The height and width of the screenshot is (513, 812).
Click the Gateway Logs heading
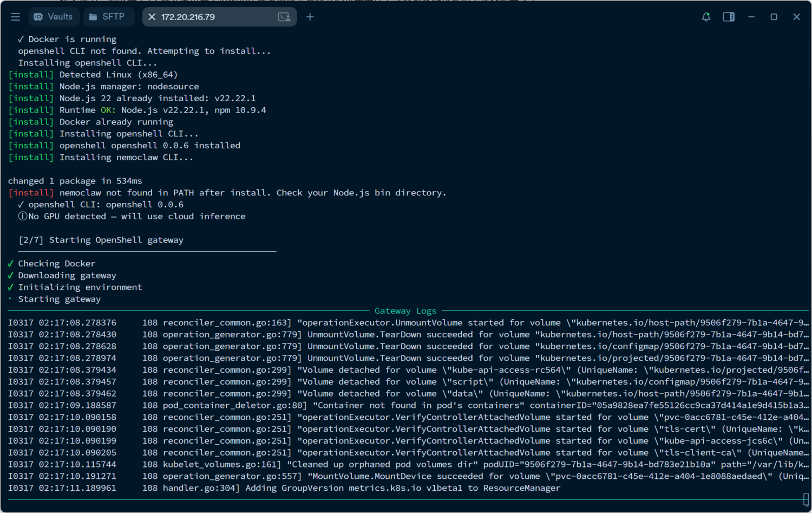(405, 311)
